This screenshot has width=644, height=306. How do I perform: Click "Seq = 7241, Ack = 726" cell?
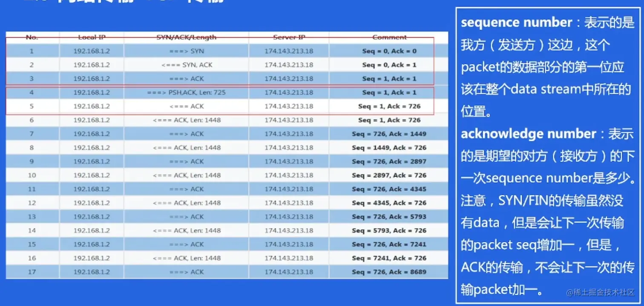(x=389, y=258)
